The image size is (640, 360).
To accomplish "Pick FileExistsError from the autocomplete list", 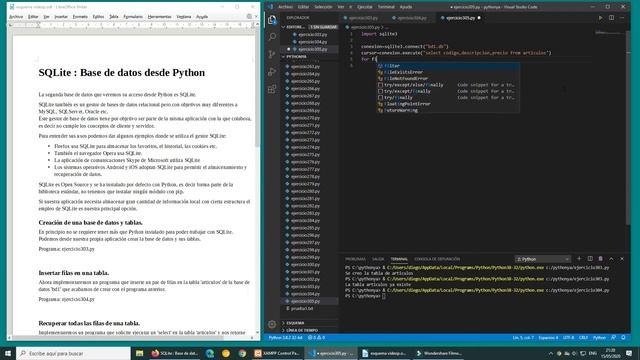I will click(448, 72).
